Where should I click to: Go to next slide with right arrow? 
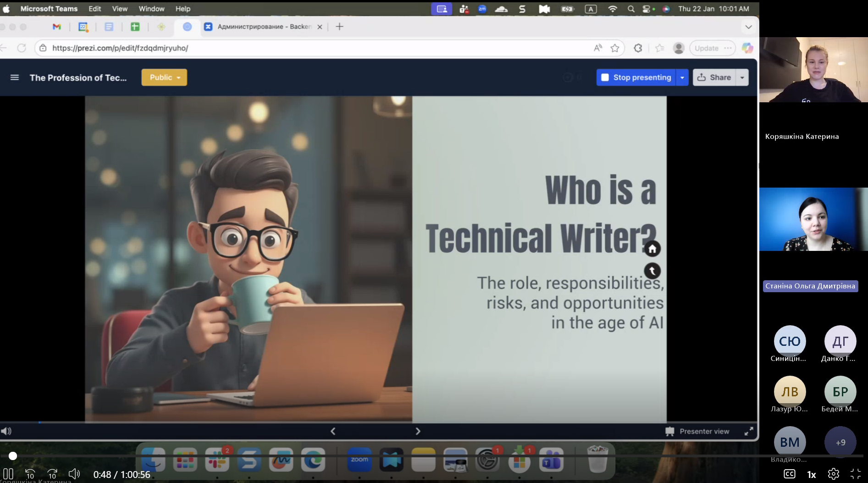point(418,431)
